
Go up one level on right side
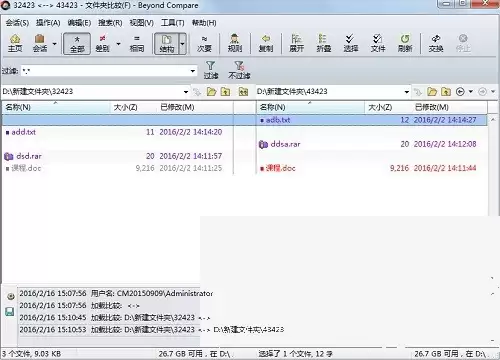coord(446,92)
